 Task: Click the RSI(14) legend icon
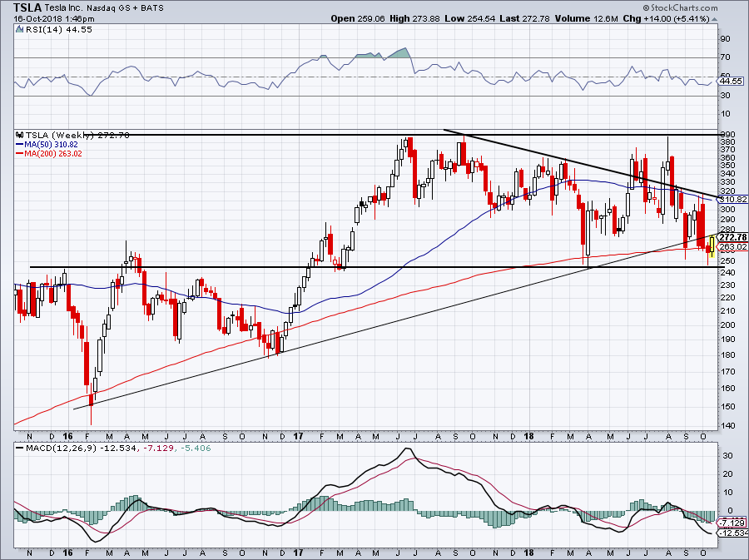click(x=20, y=30)
